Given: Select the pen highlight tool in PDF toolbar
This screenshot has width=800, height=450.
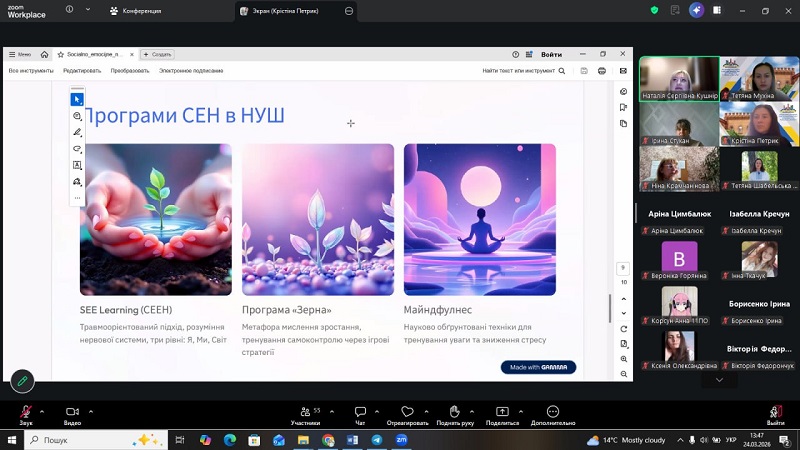Looking at the screenshot, I should 77,132.
